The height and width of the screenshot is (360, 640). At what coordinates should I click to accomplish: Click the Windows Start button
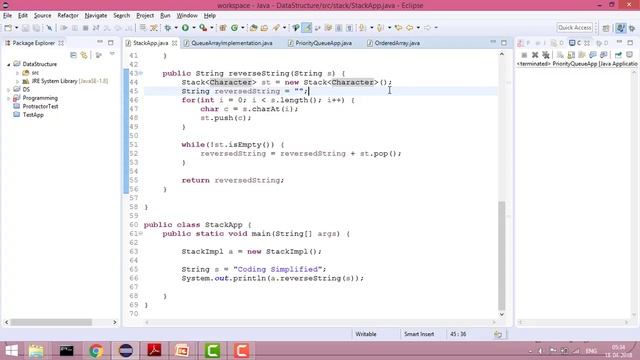tap(12, 351)
